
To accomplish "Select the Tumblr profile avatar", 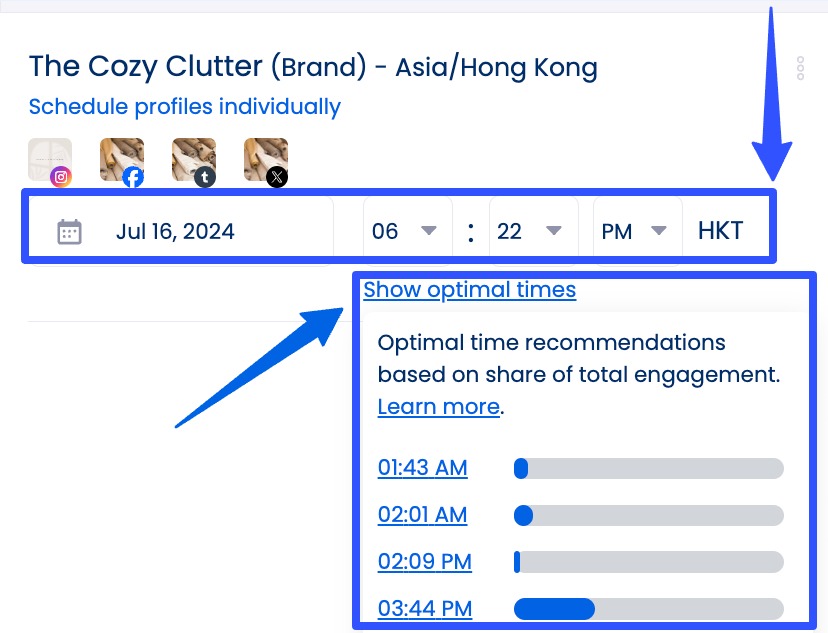I will 194,161.
